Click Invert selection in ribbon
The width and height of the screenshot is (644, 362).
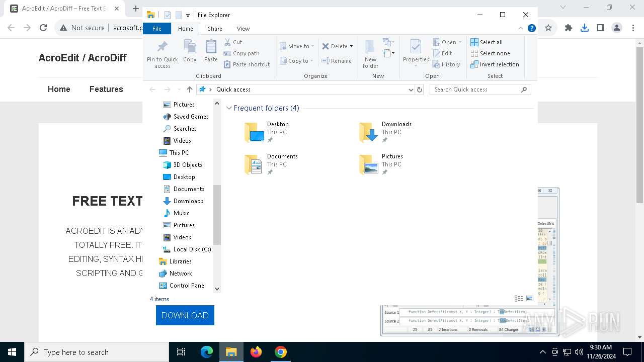point(495,64)
